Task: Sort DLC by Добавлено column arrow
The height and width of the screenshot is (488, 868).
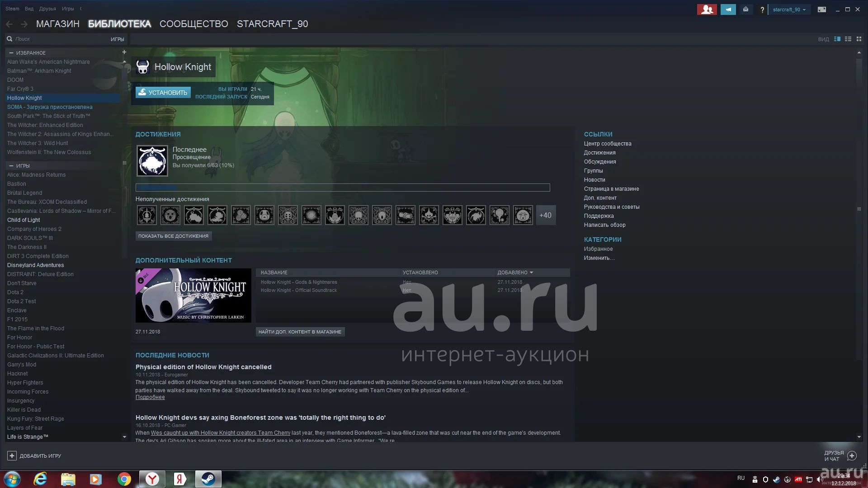Action: coord(531,272)
